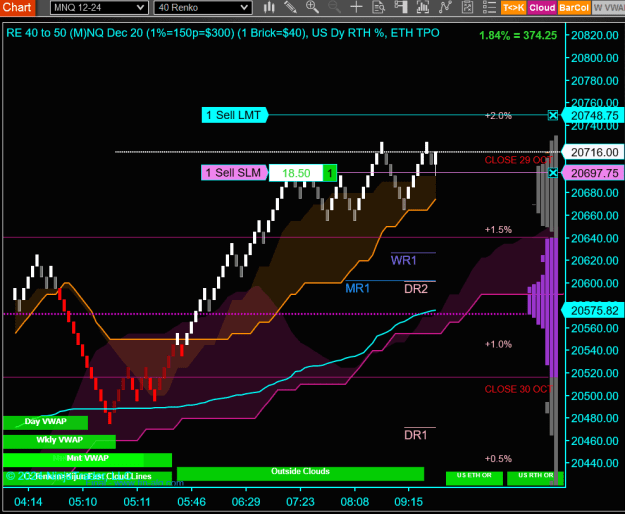Click the 07:23 time axis label
This screenshot has width=625, height=514.
pyautogui.click(x=300, y=502)
